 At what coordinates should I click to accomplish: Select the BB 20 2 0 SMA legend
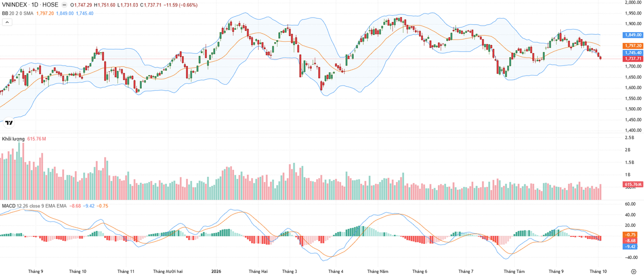[18, 13]
